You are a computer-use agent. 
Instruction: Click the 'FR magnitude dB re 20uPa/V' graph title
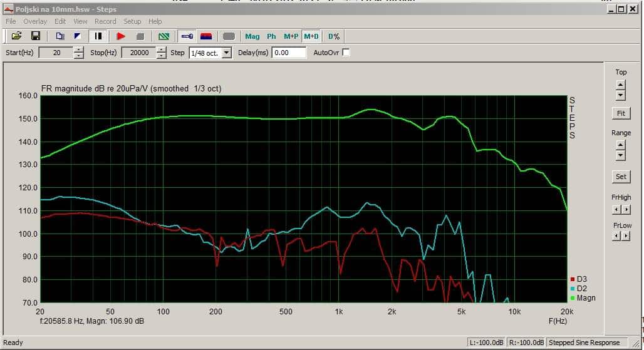click(x=94, y=89)
